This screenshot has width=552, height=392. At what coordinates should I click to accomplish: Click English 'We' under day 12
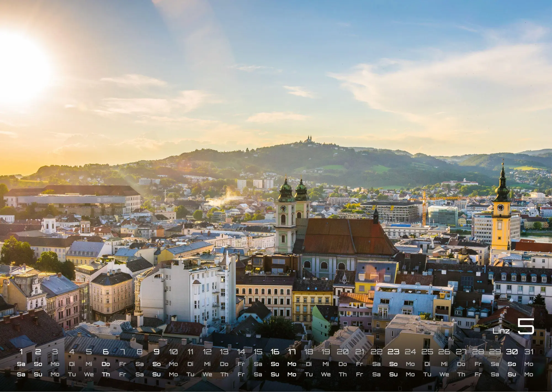207,375
